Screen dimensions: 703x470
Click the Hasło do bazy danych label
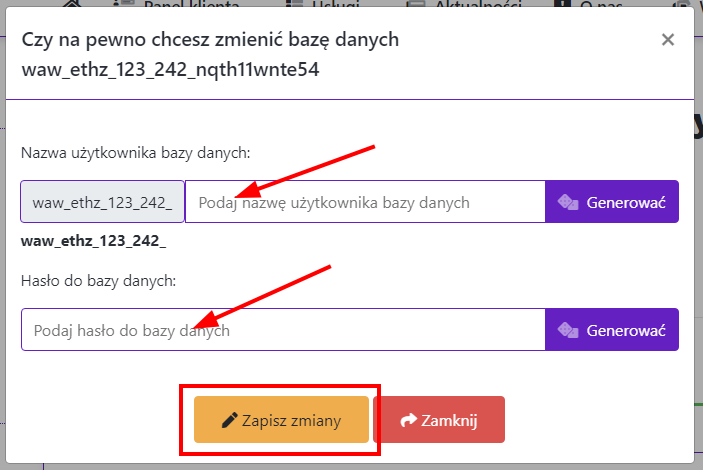pos(99,281)
